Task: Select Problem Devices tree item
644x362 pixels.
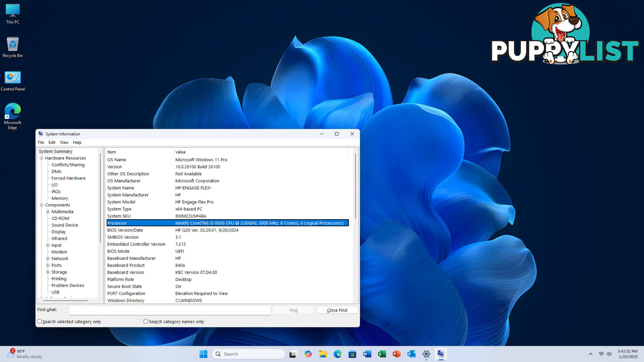Action: (x=68, y=285)
